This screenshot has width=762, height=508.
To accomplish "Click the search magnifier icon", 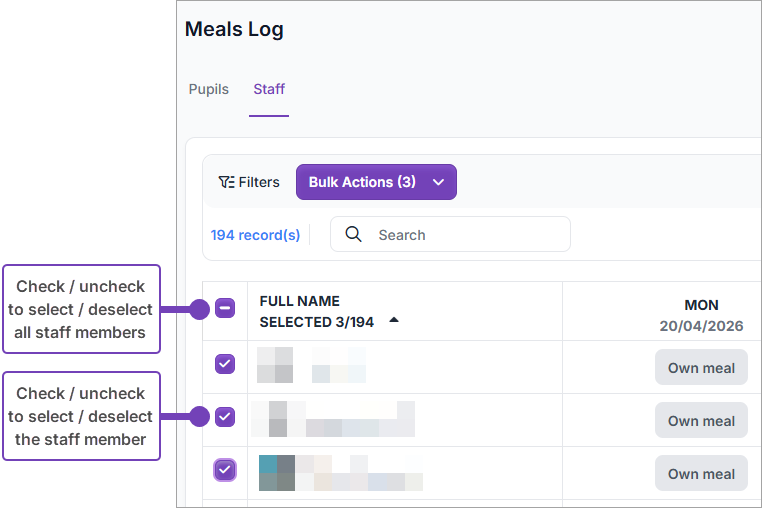I will point(353,234).
